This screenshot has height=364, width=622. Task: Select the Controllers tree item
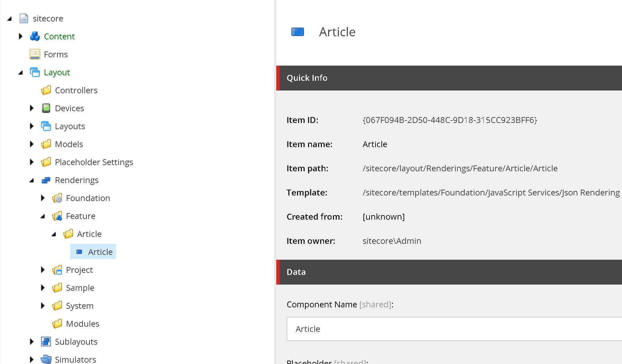76,90
